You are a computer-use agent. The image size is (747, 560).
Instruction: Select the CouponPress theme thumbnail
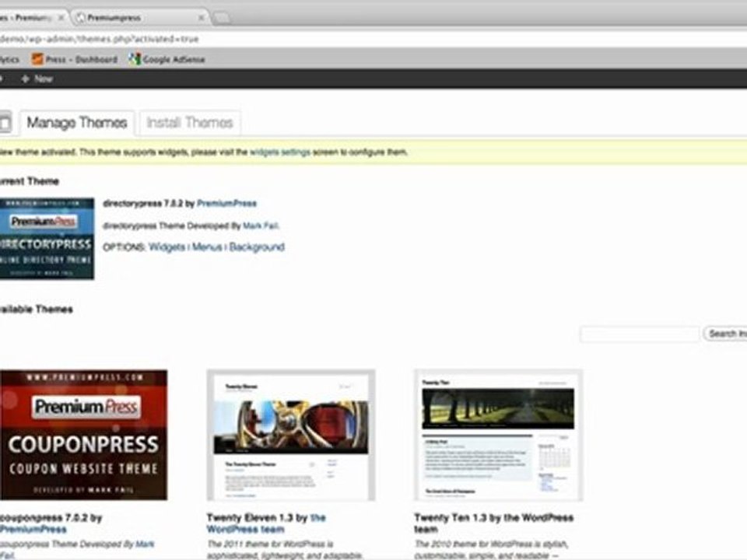tap(83, 435)
